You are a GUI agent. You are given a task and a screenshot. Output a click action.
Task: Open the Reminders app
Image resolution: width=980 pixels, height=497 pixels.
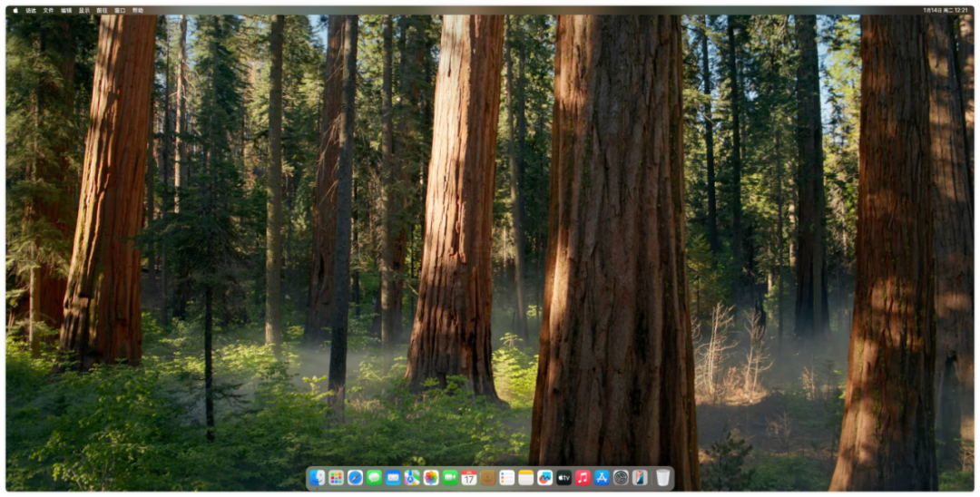(507, 477)
